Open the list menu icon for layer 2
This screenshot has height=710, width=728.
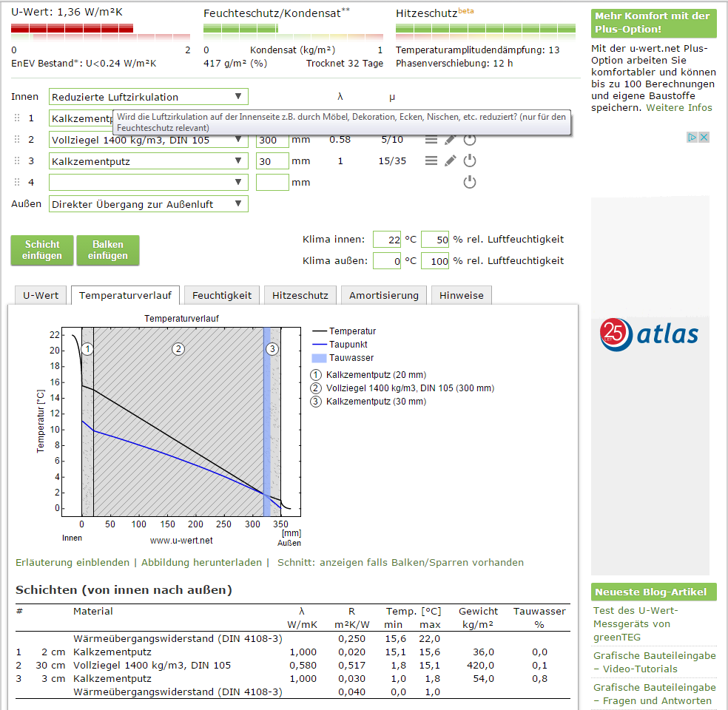(x=431, y=140)
